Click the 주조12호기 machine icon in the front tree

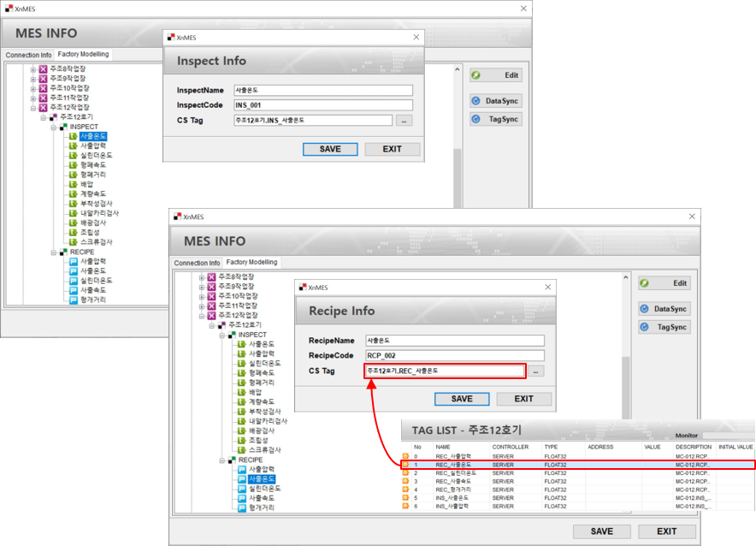coord(221,325)
